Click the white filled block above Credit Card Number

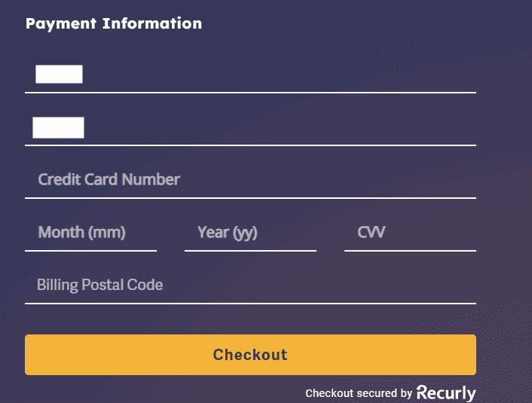pos(58,127)
